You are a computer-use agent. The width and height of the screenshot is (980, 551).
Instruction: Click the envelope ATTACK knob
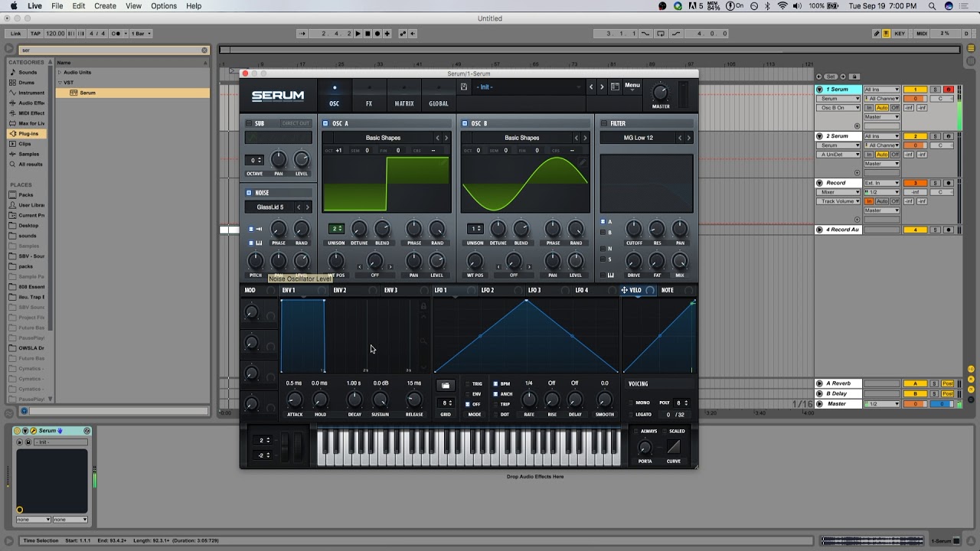click(x=294, y=399)
